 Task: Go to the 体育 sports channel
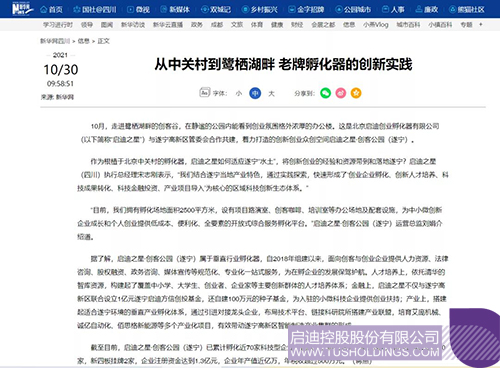(x=257, y=25)
